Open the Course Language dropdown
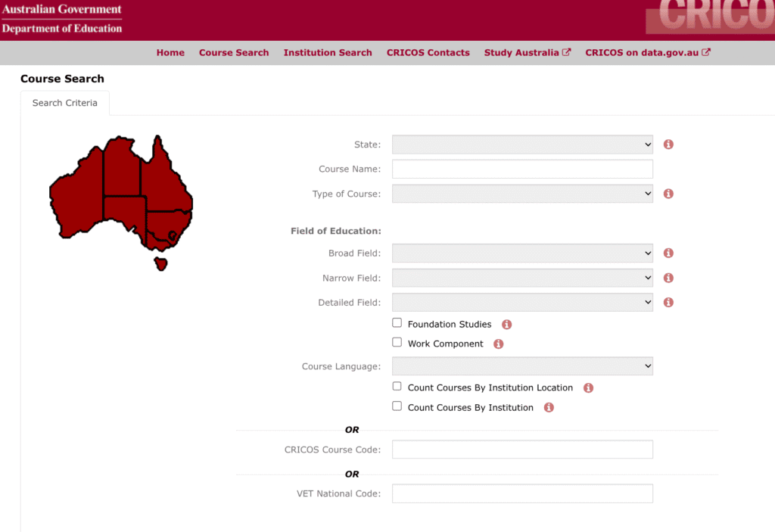The image size is (775, 532). click(x=522, y=366)
